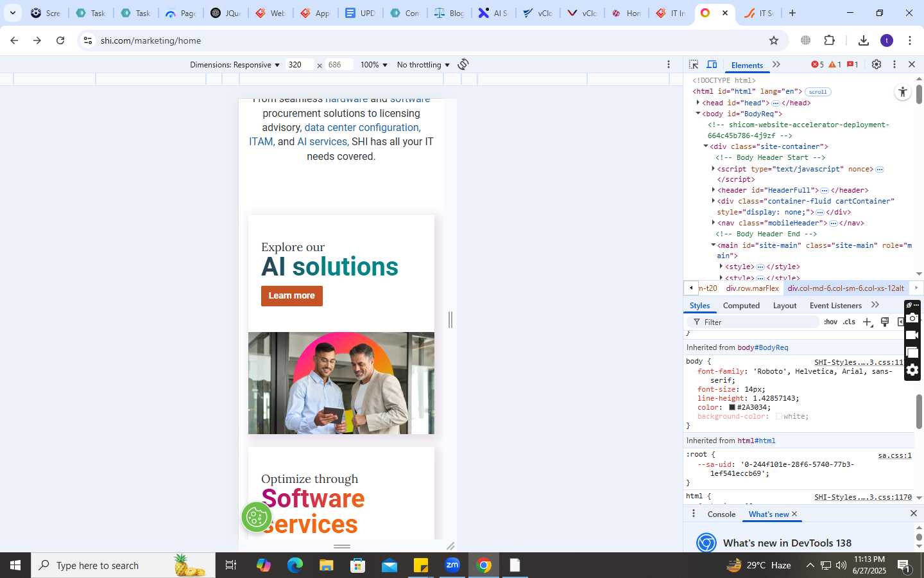The image size is (924, 578).
Task: Open a new browser tab
Action: (792, 13)
